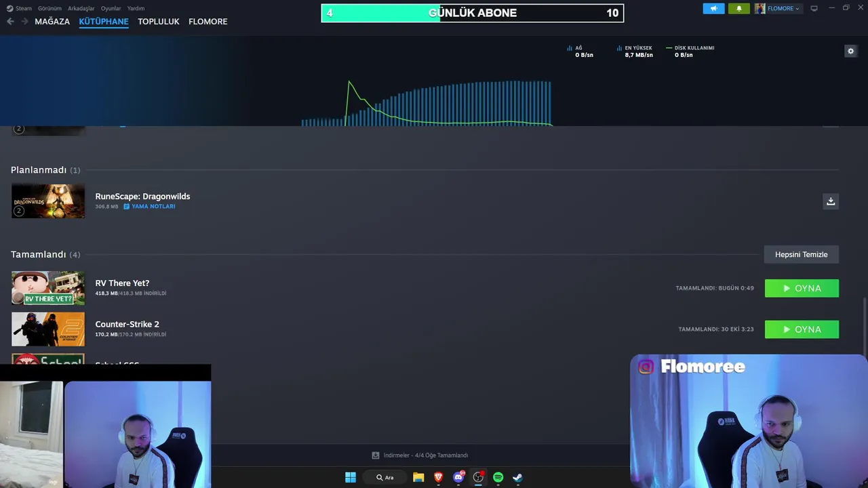
Task: Click the RV There Yet? thumbnail
Action: (48, 288)
